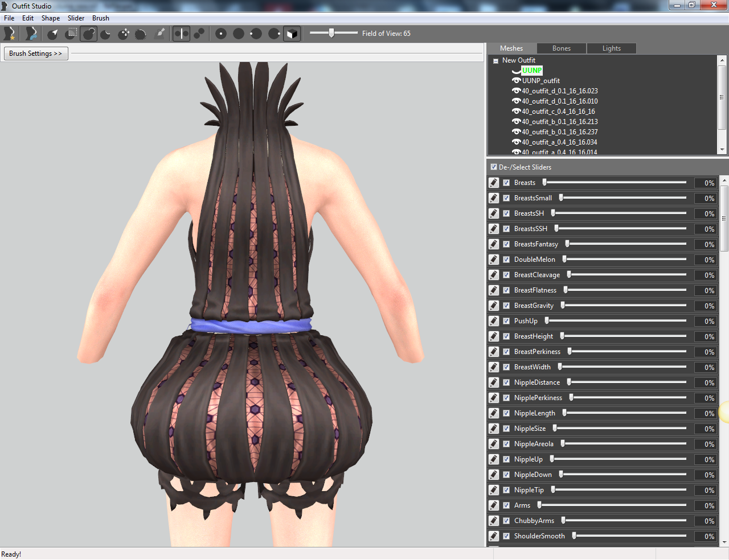Image resolution: width=729 pixels, height=560 pixels.
Task: Select the Deflate brush tool
Action: coord(106,34)
